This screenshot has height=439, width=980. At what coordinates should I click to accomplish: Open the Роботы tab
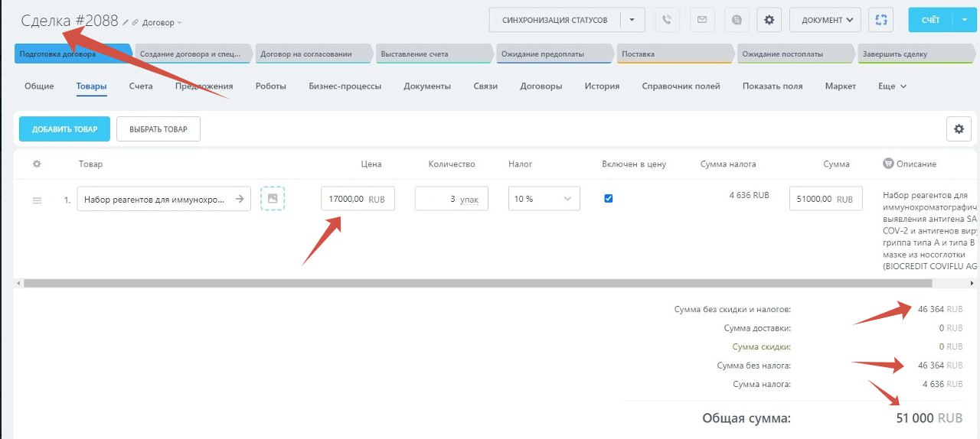pos(271,86)
